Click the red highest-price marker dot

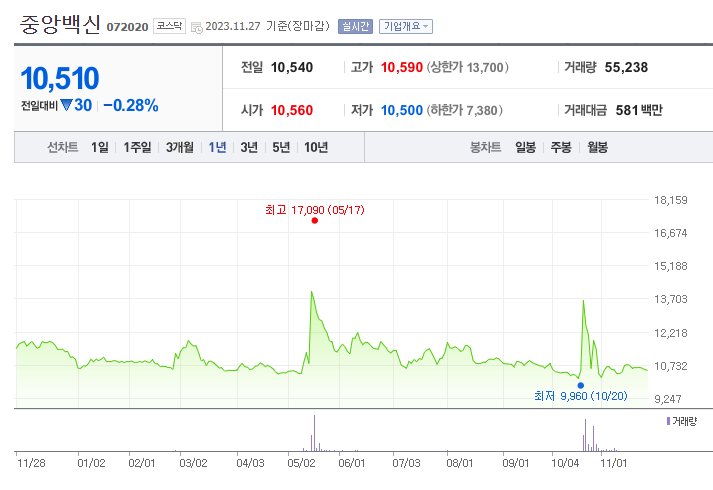tap(315, 220)
